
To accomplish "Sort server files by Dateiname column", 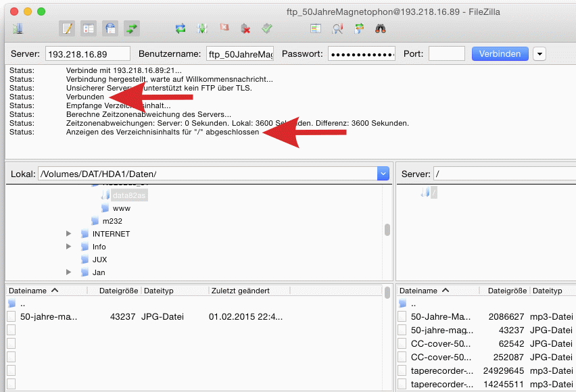I will [438, 291].
